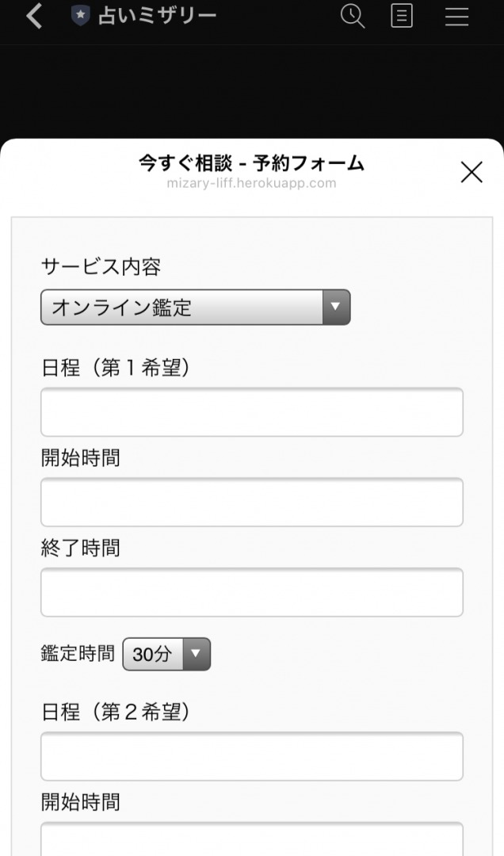
Task: Focus the 終了時間 input field
Action: coord(252,592)
